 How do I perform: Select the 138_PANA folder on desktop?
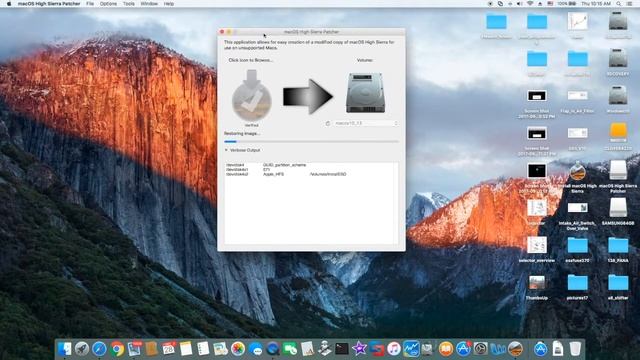618,245
